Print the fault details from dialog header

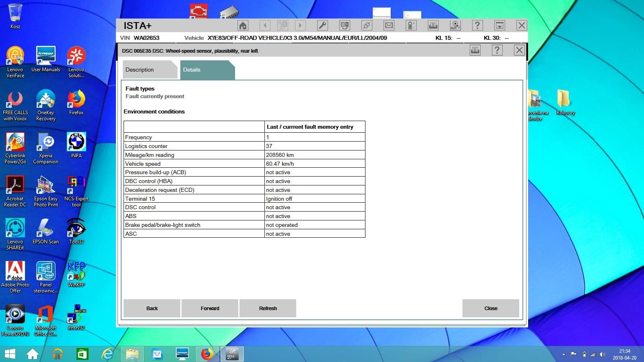[475, 50]
